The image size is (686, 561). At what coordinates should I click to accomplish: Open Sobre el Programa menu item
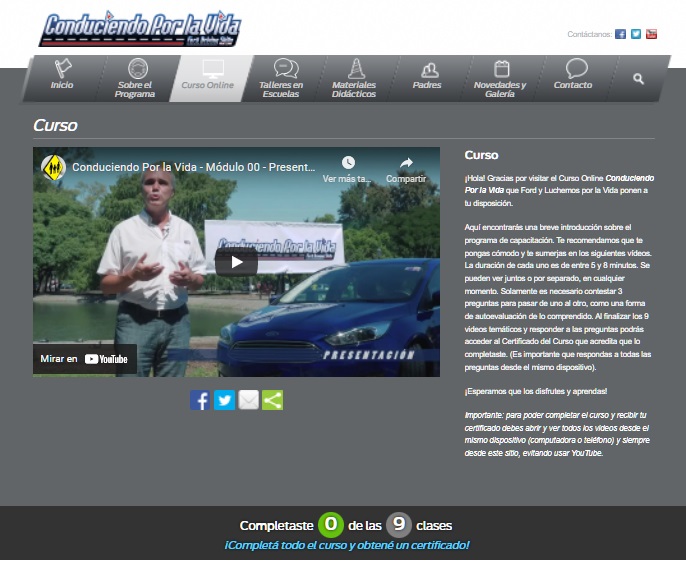click(135, 79)
